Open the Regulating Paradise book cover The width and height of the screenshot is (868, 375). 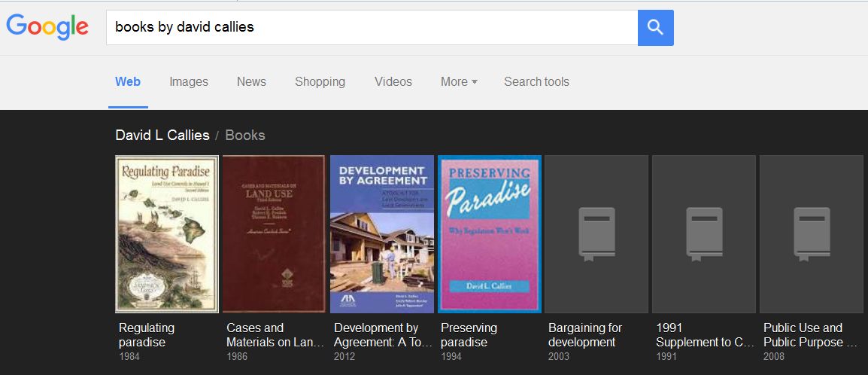(167, 233)
